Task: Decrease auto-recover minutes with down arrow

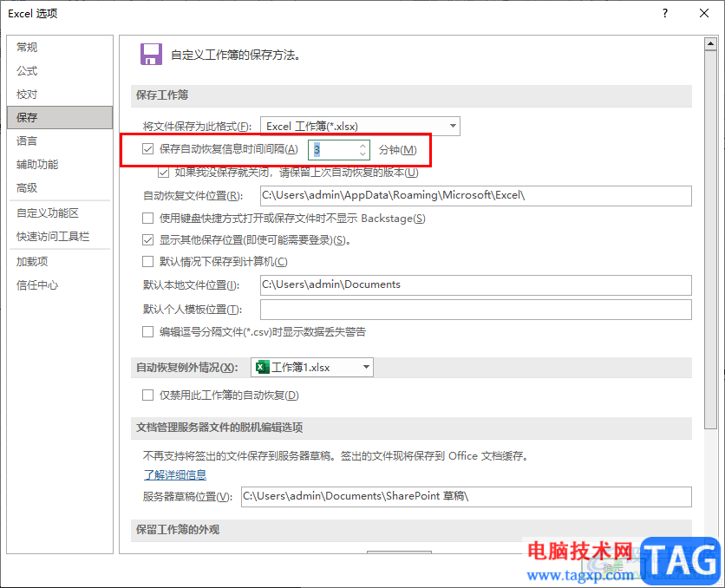Action: (x=362, y=154)
